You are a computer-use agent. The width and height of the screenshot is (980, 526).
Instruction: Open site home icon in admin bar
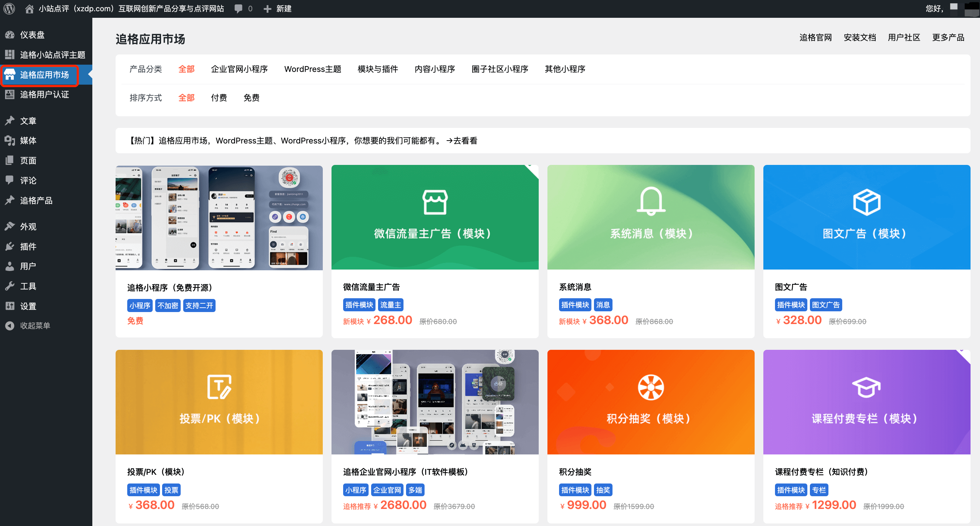[x=29, y=8]
